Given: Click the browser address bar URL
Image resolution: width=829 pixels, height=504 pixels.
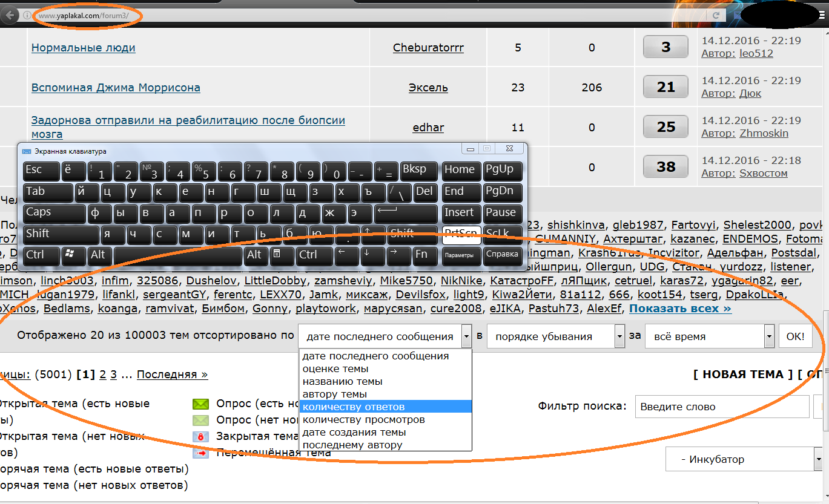Looking at the screenshot, I should tap(84, 16).
